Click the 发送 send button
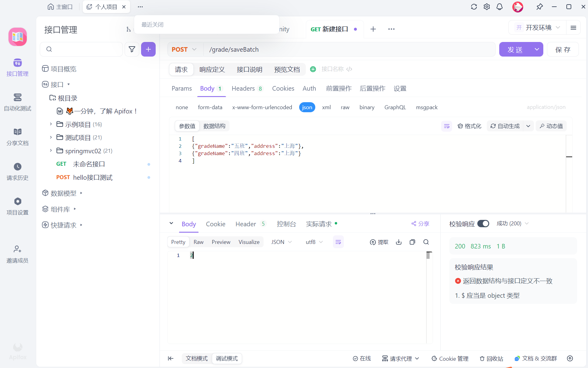The image size is (588, 368). [x=515, y=50]
